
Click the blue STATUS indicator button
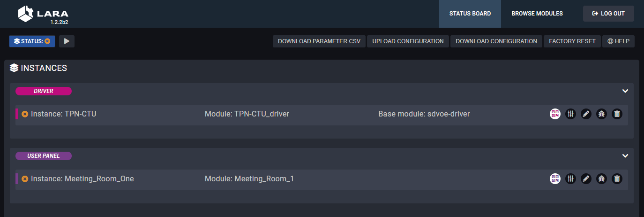(x=32, y=41)
